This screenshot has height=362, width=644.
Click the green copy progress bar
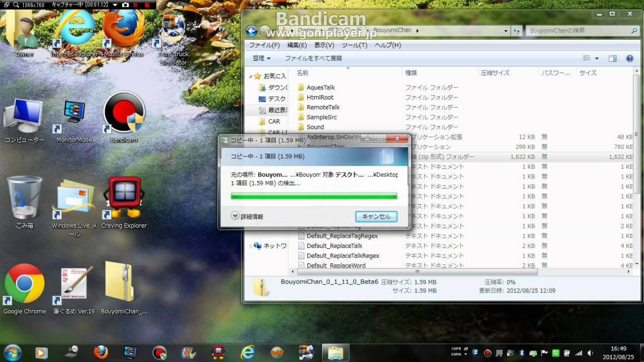click(314, 196)
